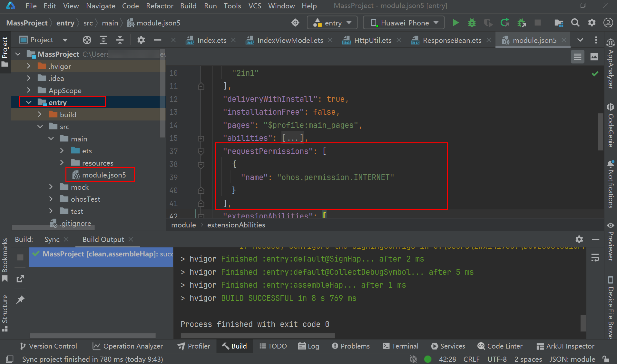
Task: Start debugging with the Debug bug icon
Action: 472,23
